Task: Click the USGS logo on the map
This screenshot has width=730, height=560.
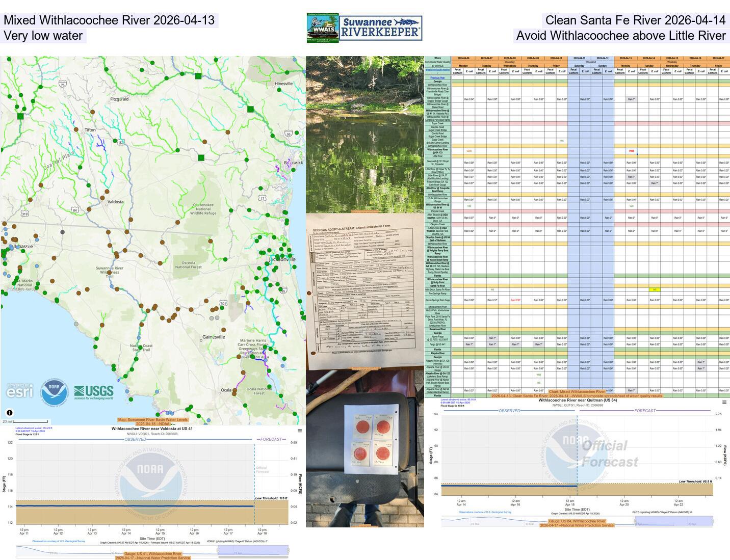Action: coord(94,392)
